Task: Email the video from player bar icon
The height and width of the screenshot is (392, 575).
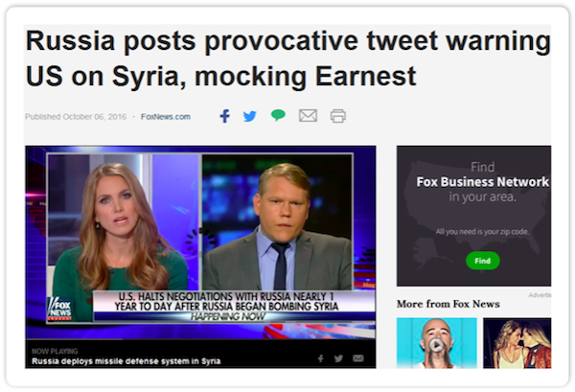Action: click(x=358, y=358)
